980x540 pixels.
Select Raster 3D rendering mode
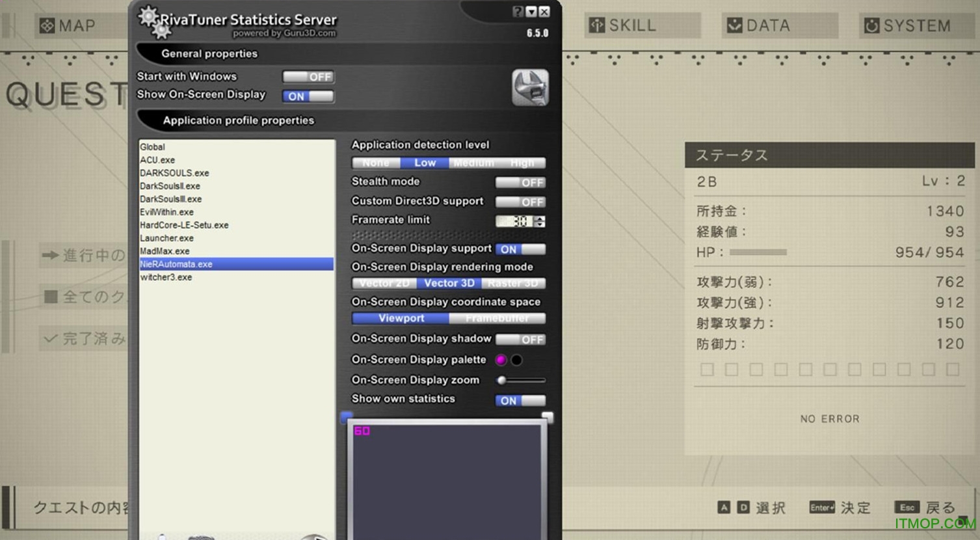click(x=513, y=283)
